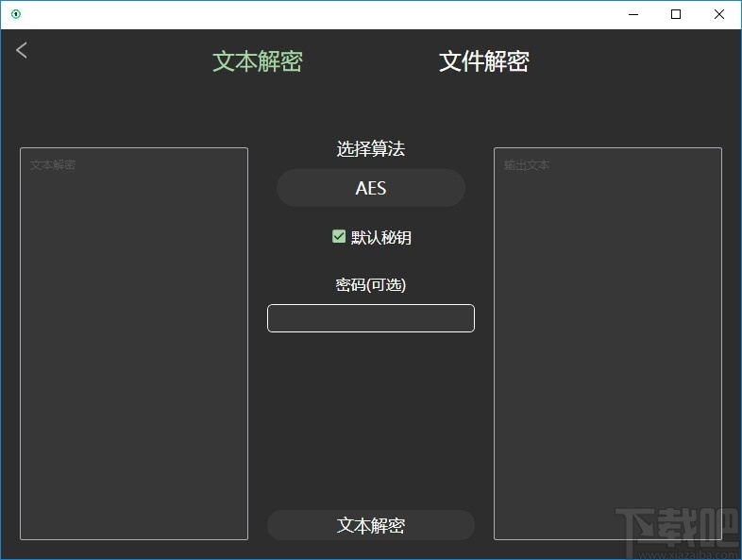Focus the 密码(可选) password field
This screenshot has width=742, height=560.
(371, 318)
